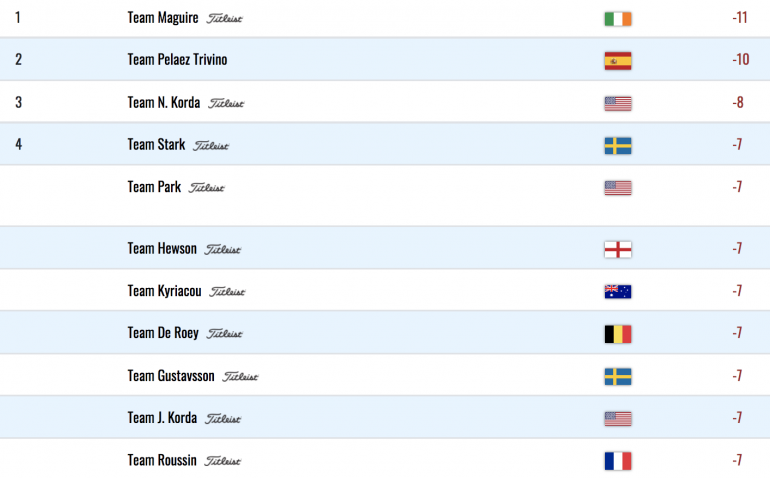Open Team Maguire leaderboard entry

click(x=385, y=18)
